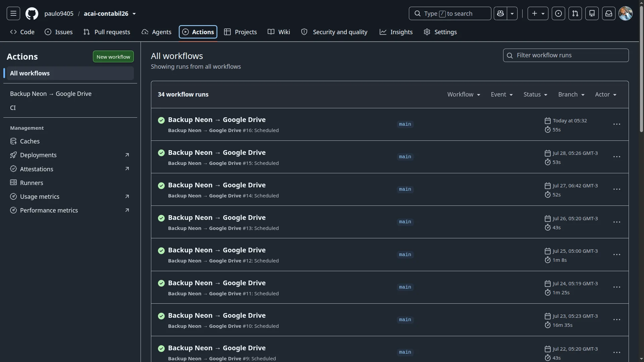
Task: Open Attestations management link
Action: pyautogui.click(x=70, y=169)
